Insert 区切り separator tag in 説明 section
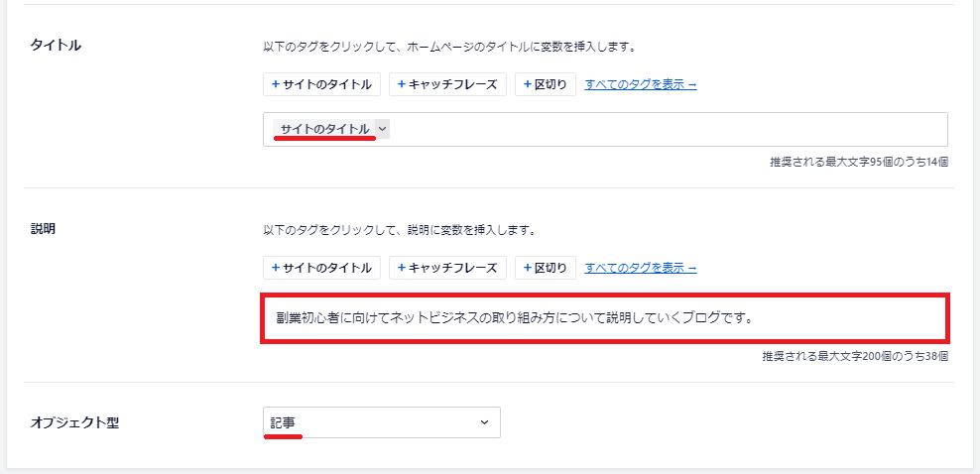 pyautogui.click(x=545, y=268)
